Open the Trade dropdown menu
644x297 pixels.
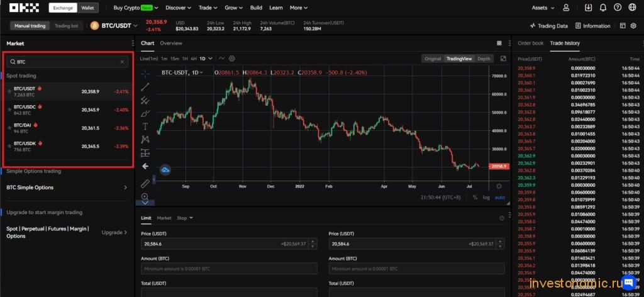(x=208, y=8)
